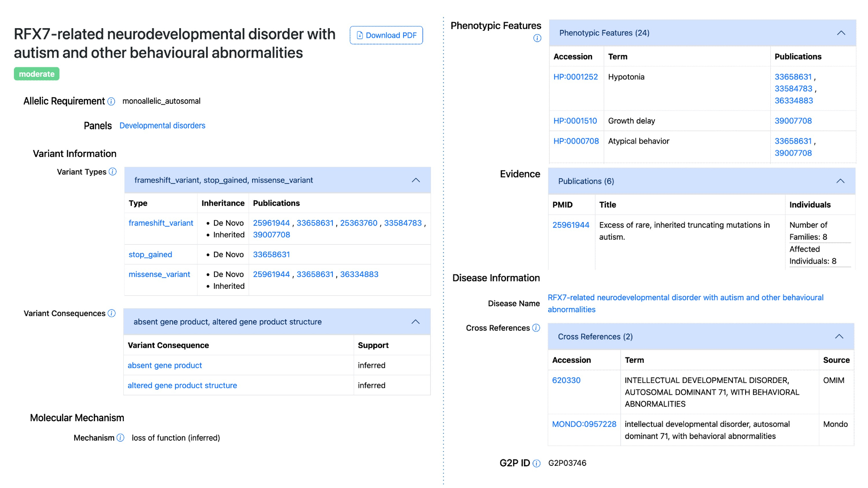868x488 pixels.
Task: Click the absent gene product link
Action: pos(164,365)
